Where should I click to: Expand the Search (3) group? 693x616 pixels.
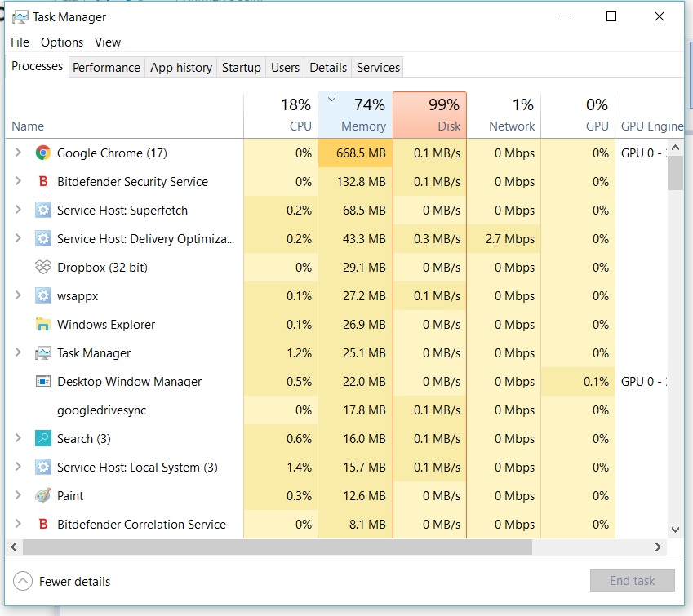[x=18, y=438]
